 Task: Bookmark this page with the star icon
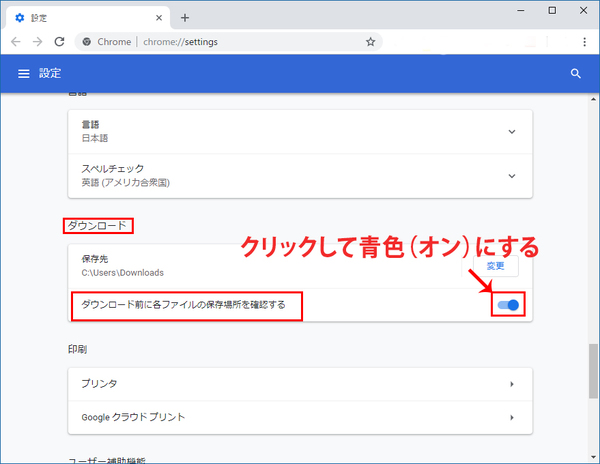(x=370, y=42)
